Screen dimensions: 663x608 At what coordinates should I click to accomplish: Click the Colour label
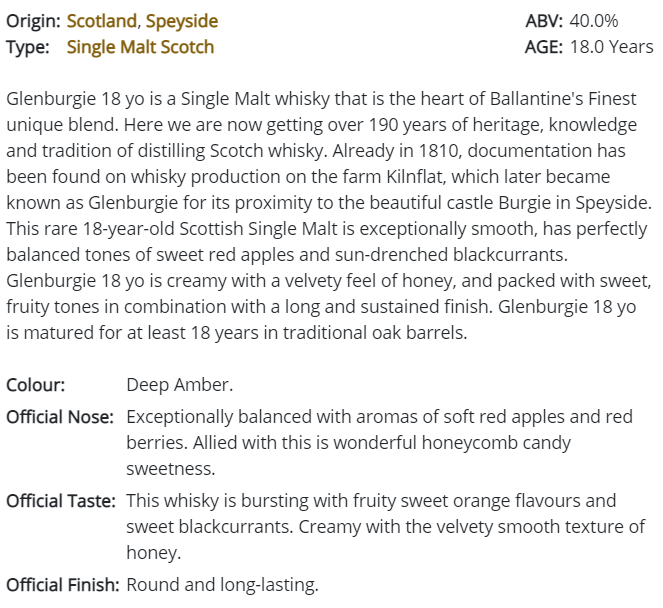[x=36, y=385]
